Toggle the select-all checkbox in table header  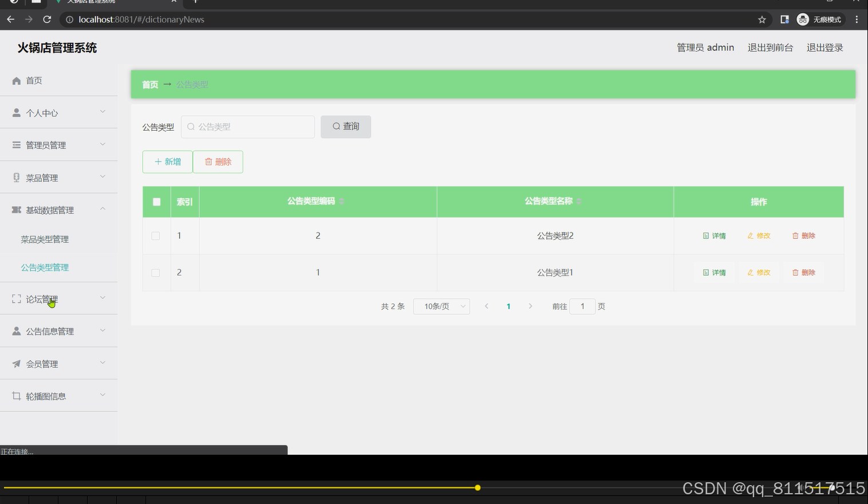click(x=157, y=202)
